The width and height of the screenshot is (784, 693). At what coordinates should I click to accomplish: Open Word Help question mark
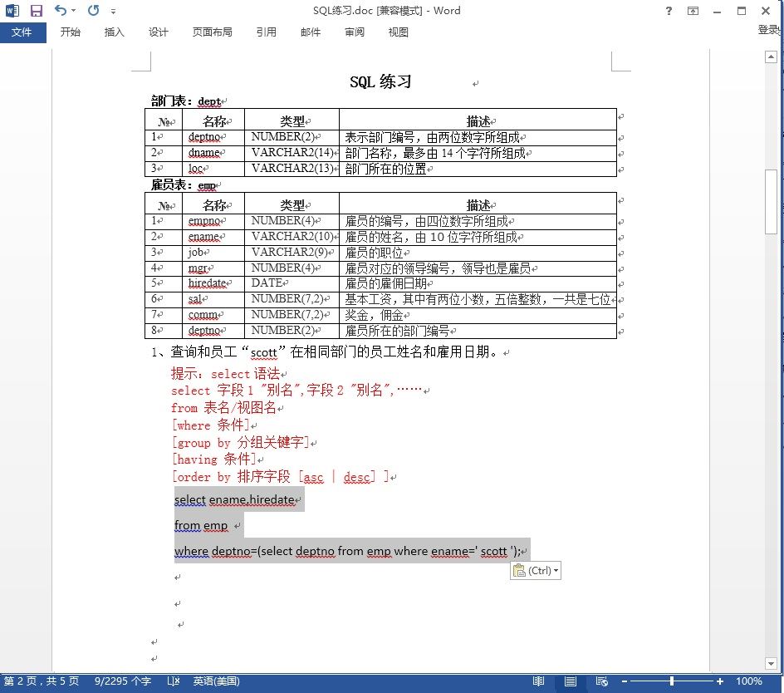[669, 11]
